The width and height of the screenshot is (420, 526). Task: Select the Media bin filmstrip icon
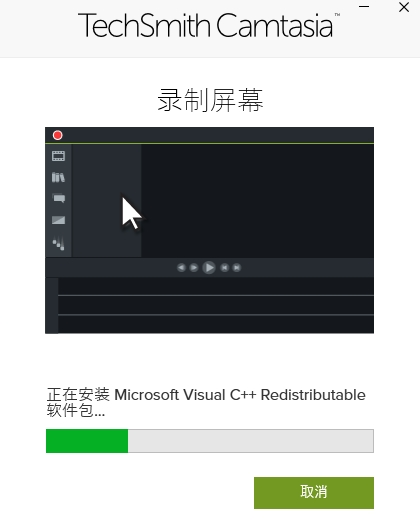coord(58,156)
